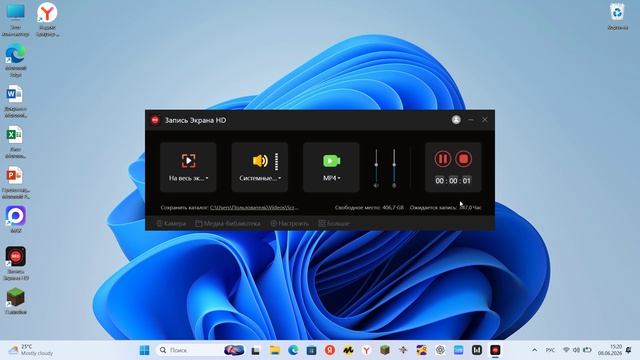Click the audio level meter bar

(x=277, y=162)
